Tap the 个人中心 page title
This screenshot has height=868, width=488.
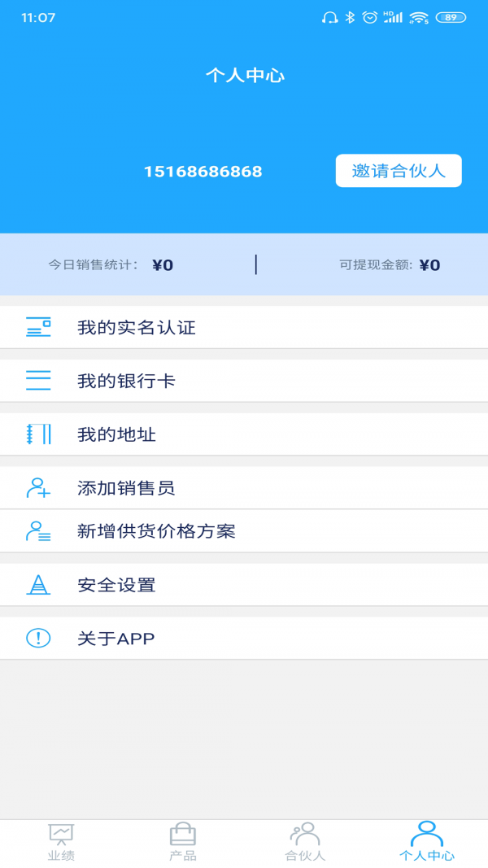[x=245, y=76]
